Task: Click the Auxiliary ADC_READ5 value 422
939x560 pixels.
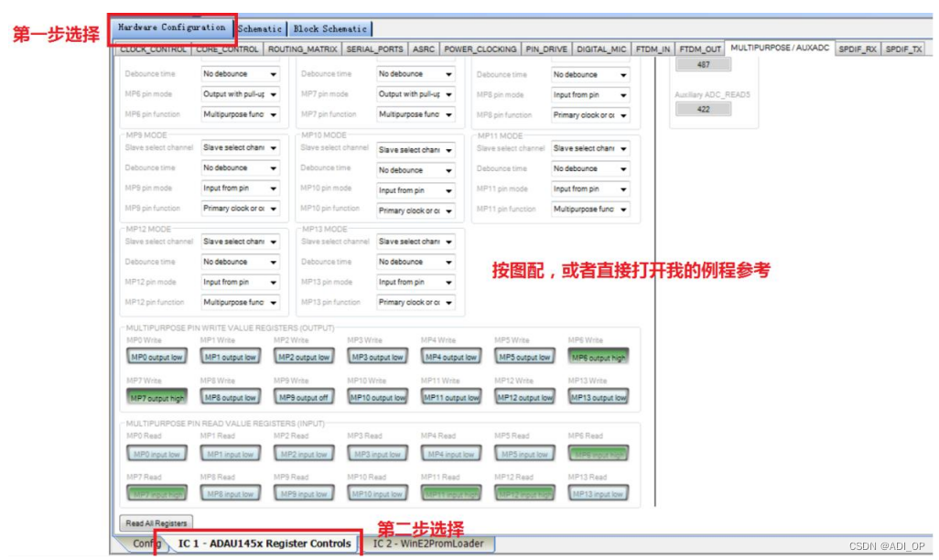Action: coord(703,109)
